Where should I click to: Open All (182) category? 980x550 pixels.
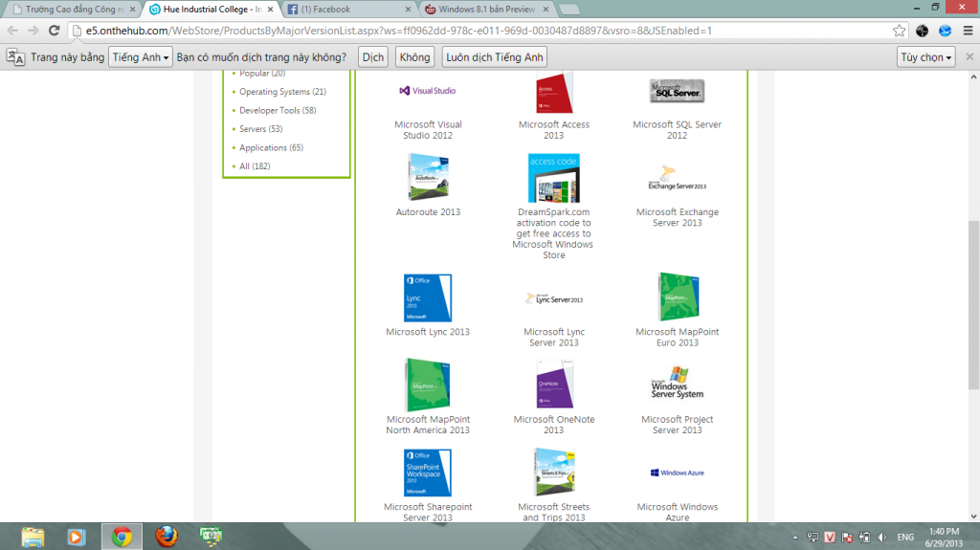tap(255, 166)
